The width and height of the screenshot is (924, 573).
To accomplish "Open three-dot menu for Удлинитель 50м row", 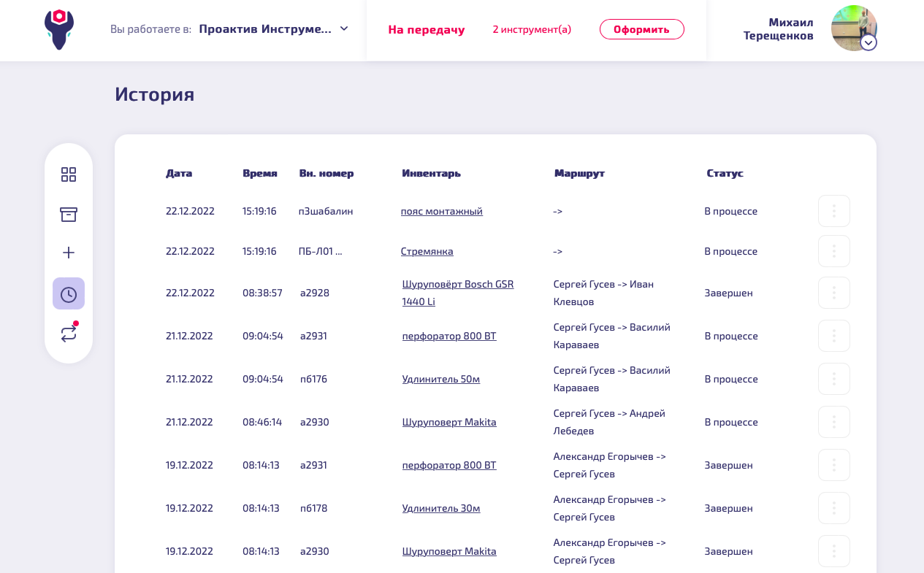I will [x=833, y=379].
